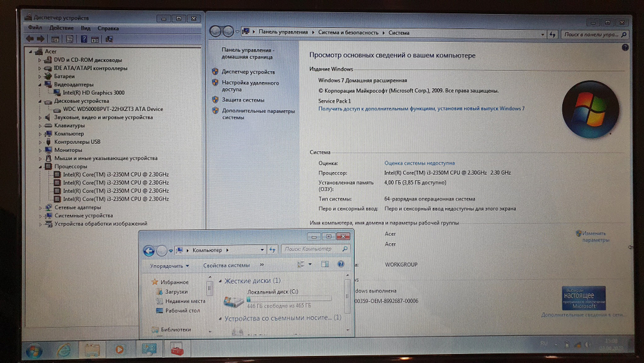Image resolution: width=644 pixels, height=363 pixels.
Task: Collapse the Acer root node
Action: point(30,52)
